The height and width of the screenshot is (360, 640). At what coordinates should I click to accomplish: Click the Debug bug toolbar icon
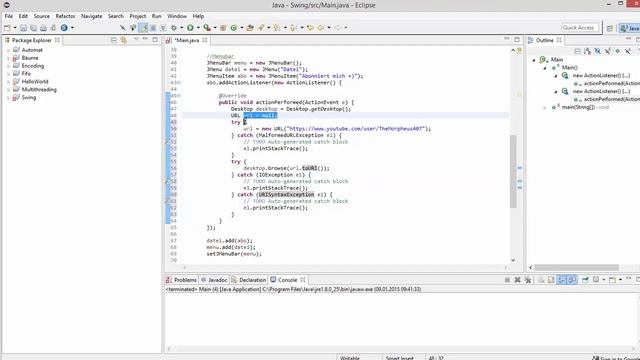click(x=174, y=28)
